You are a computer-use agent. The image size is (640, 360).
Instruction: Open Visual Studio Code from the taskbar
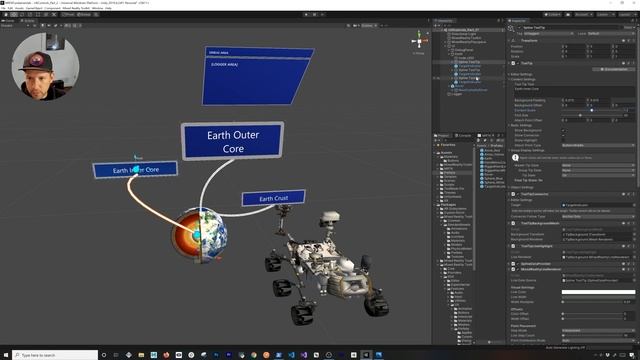point(291,355)
